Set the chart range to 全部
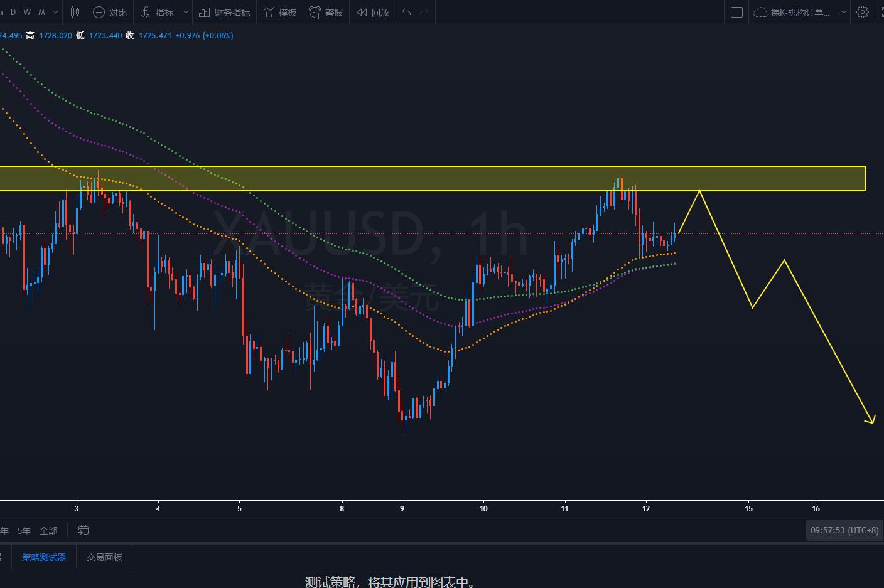 pyautogui.click(x=48, y=531)
